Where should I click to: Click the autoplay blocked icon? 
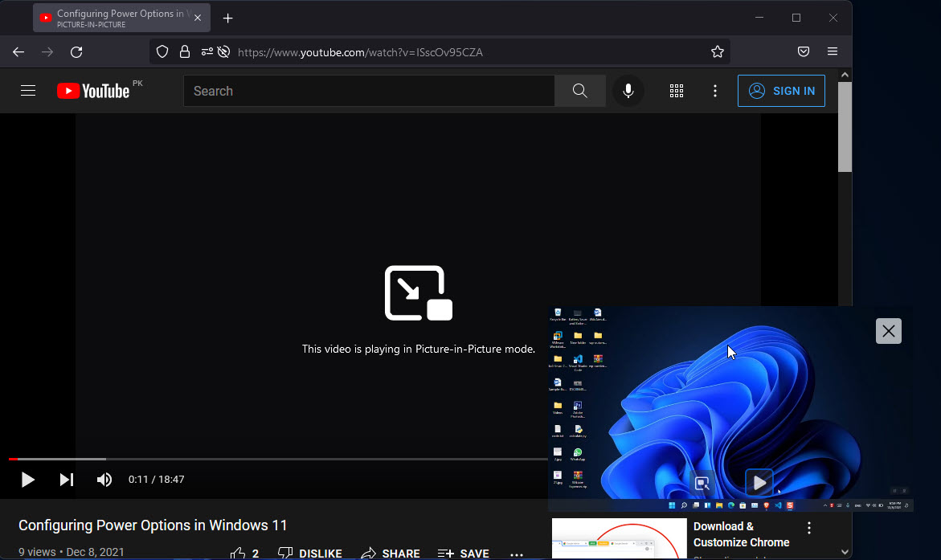click(224, 52)
